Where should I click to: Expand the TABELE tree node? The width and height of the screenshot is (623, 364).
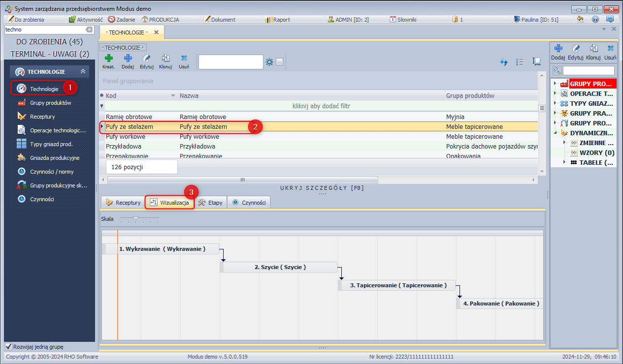564,162
